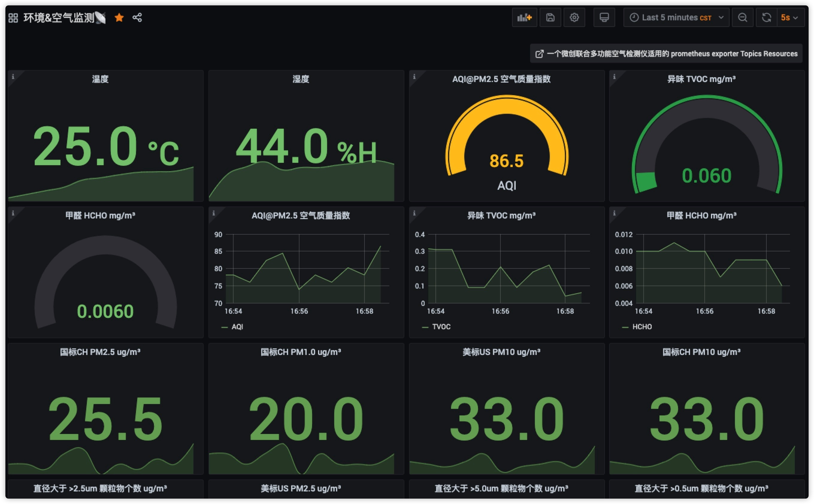Show info for AQI@PM2.5 graph panel
Image resolution: width=814 pixels, height=504 pixels.
click(214, 213)
